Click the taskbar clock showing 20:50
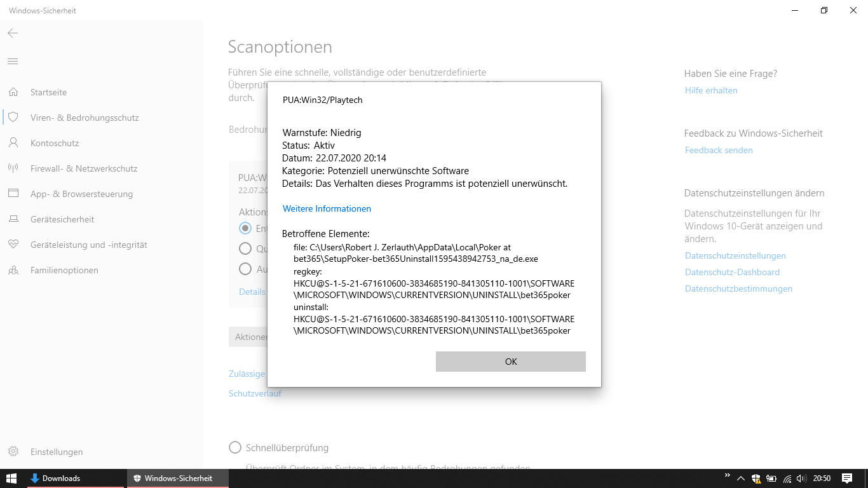This screenshot has height=488, width=868. (822, 478)
